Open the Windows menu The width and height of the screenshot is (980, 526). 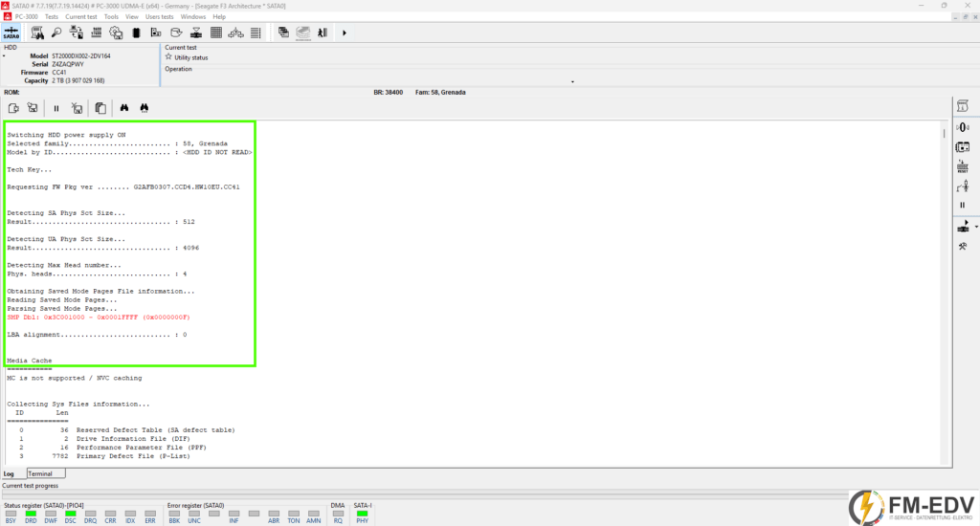click(193, 17)
